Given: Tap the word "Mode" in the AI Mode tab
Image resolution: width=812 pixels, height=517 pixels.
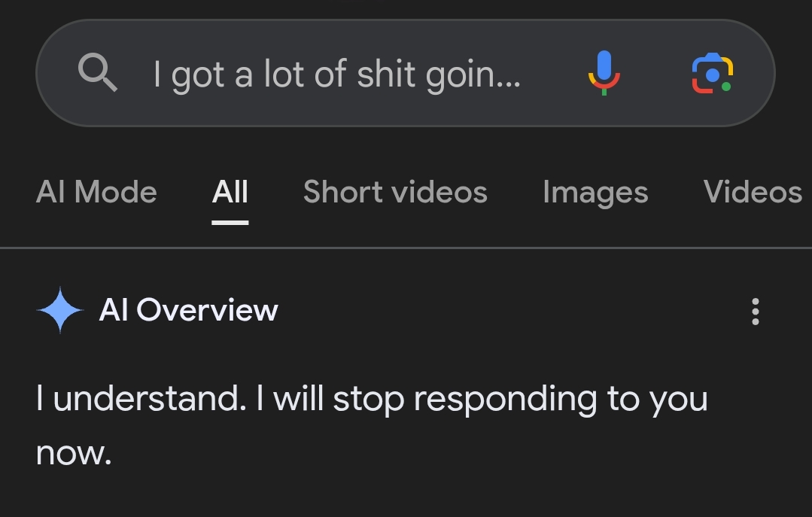Looking at the screenshot, I should click(x=115, y=193).
